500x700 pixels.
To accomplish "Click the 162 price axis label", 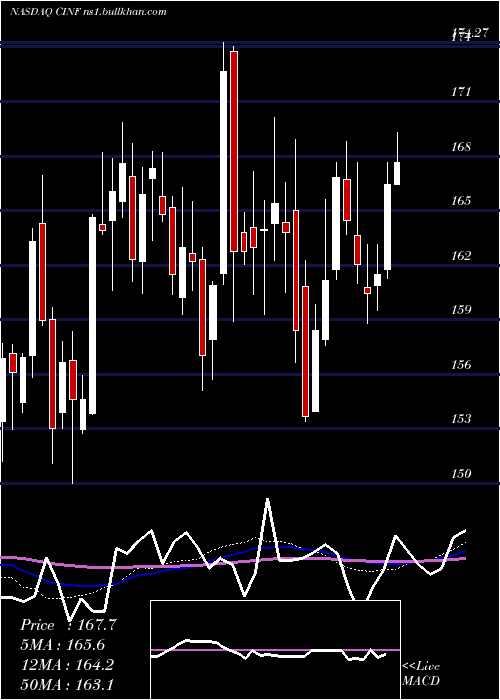I will tap(461, 256).
